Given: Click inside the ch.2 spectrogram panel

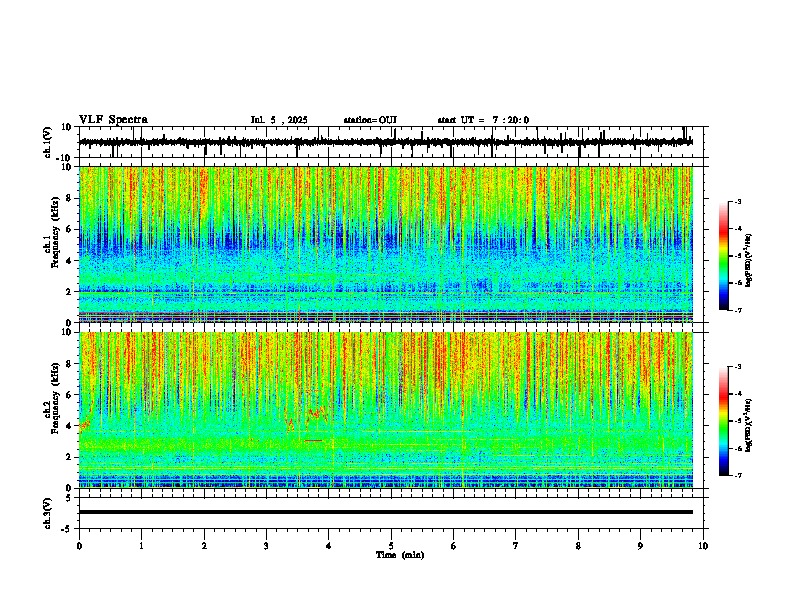Looking at the screenshot, I should click(386, 410).
